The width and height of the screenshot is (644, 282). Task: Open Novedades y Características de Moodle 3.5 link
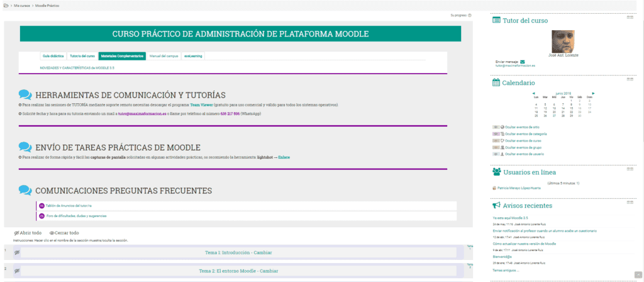[x=77, y=67]
